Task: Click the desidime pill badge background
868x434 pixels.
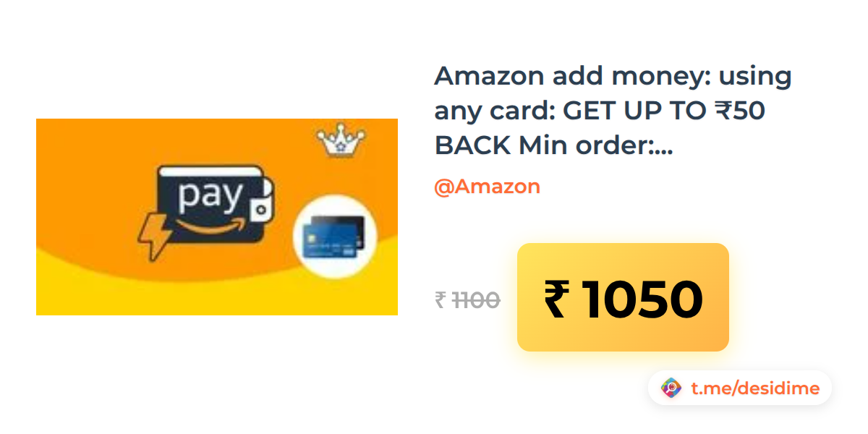Action: [x=740, y=388]
